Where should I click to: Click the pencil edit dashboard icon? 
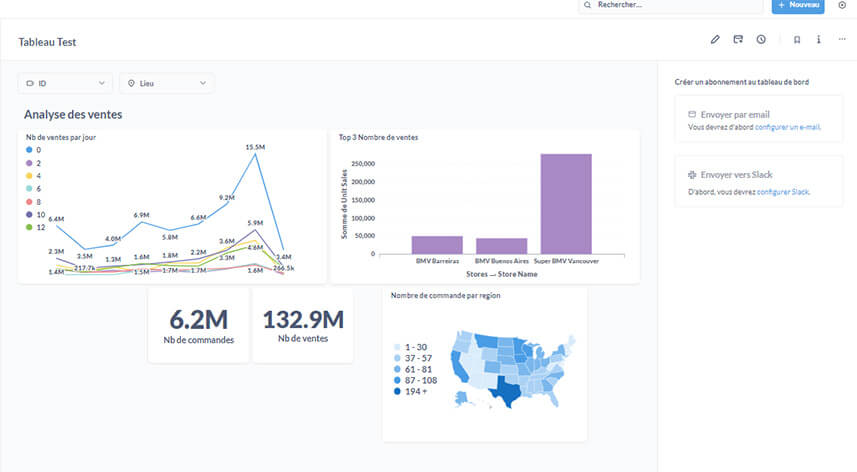pos(715,39)
